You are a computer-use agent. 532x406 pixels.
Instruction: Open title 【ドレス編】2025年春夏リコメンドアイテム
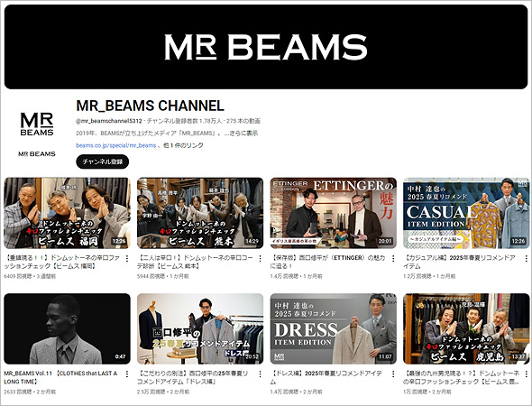326,377
